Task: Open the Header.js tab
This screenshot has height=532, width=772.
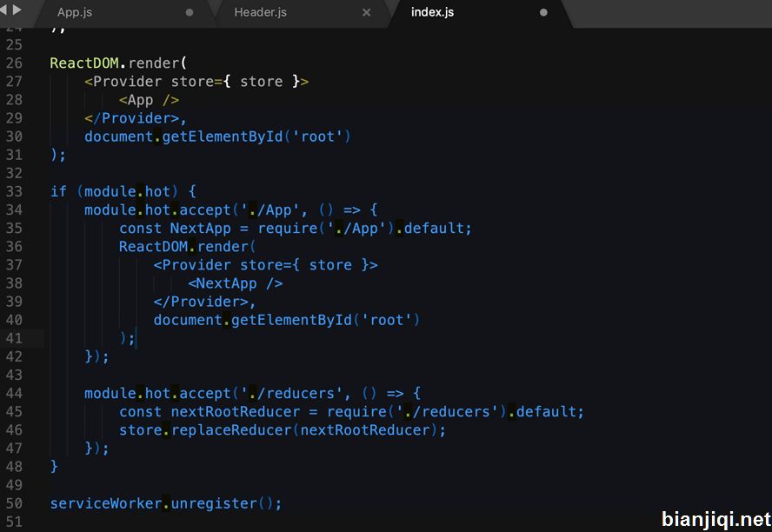Action: pyautogui.click(x=260, y=12)
